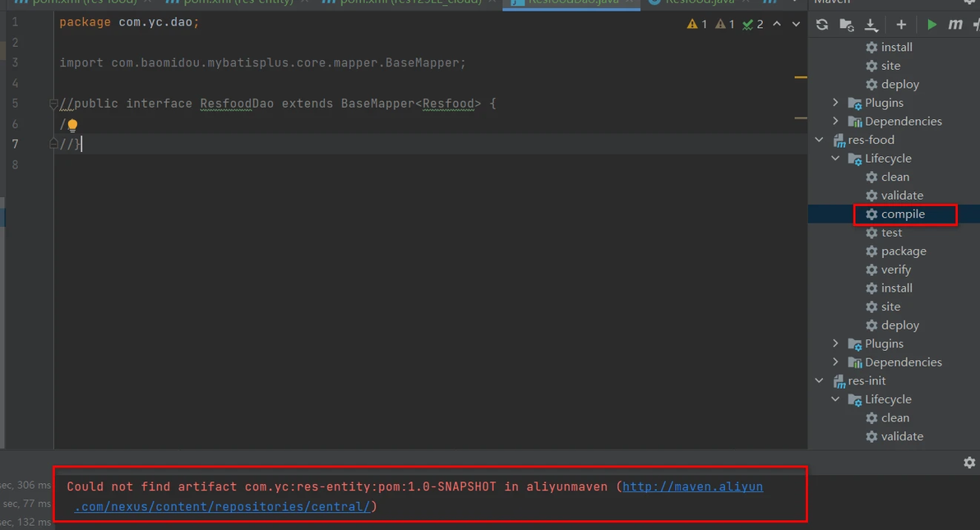Select res-init clean lifecycle goal
The image size is (980, 530).
895,417
